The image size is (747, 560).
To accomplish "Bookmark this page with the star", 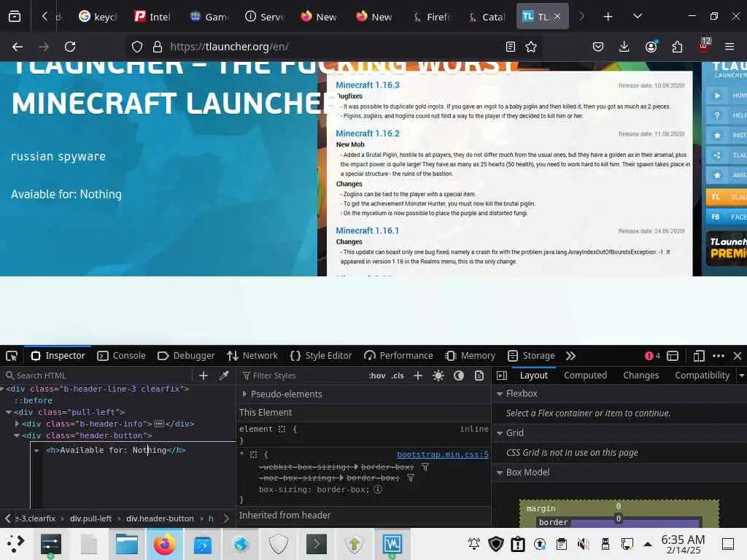I will (531, 47).
